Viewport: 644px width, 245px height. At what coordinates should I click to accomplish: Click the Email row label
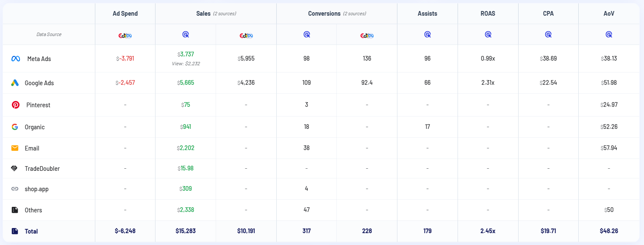click(x=32, y=148)
